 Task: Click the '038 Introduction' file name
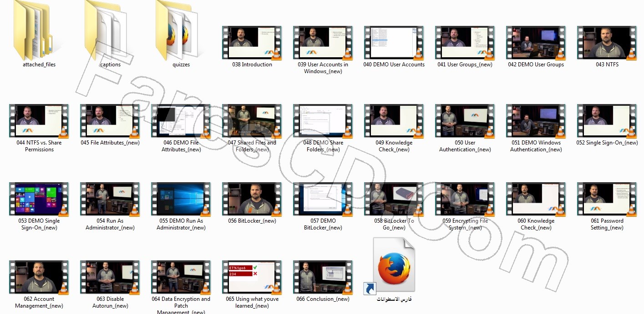coord(252,65)
